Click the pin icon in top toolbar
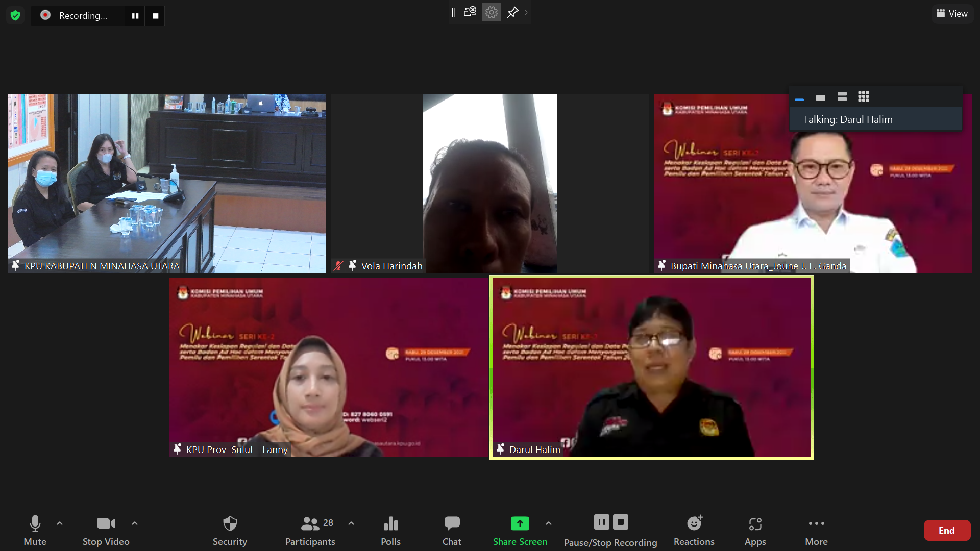The width and height of the screenshot is (980, 551). click(x=512, y=12)
